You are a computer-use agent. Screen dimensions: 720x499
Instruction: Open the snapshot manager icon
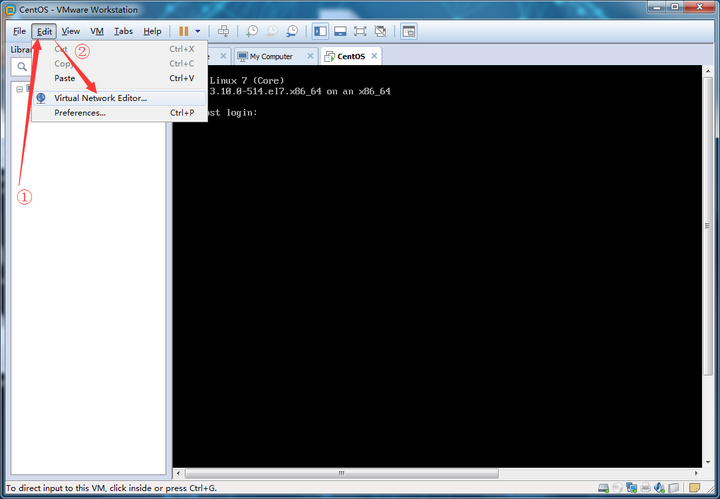click(x=292, y=31)
